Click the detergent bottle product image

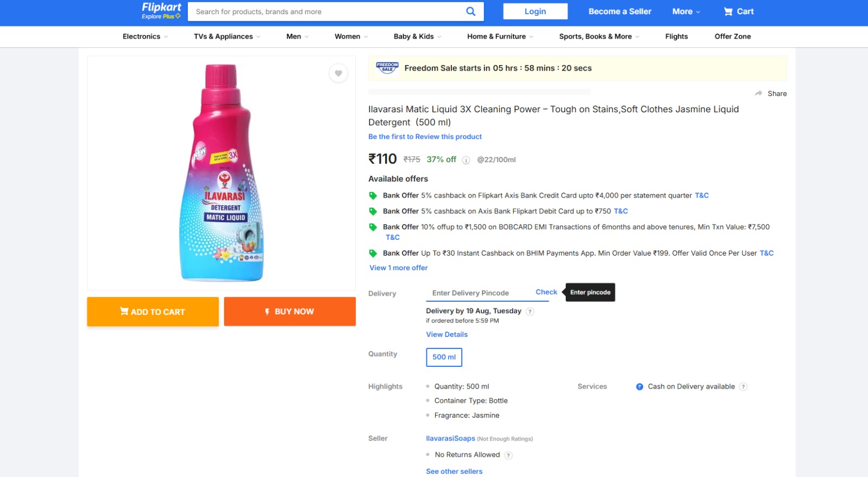(x=221, y=173)
